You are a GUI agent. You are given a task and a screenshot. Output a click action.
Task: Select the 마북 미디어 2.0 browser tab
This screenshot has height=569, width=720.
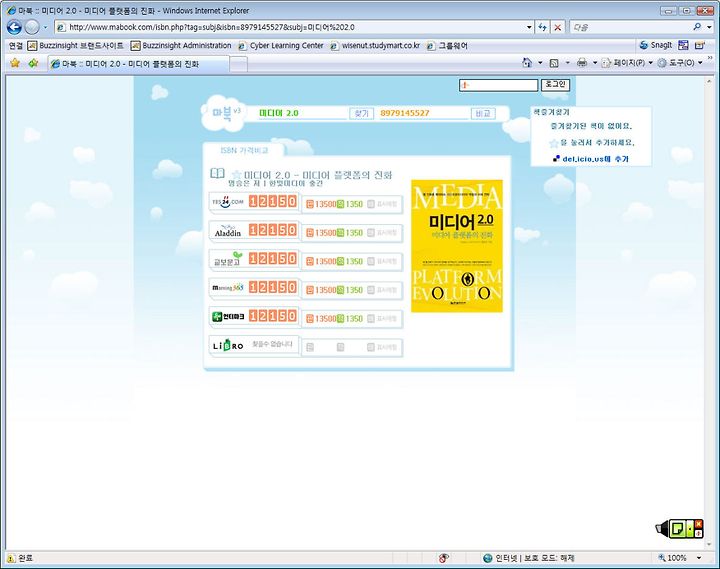click(x=138, y=64)
